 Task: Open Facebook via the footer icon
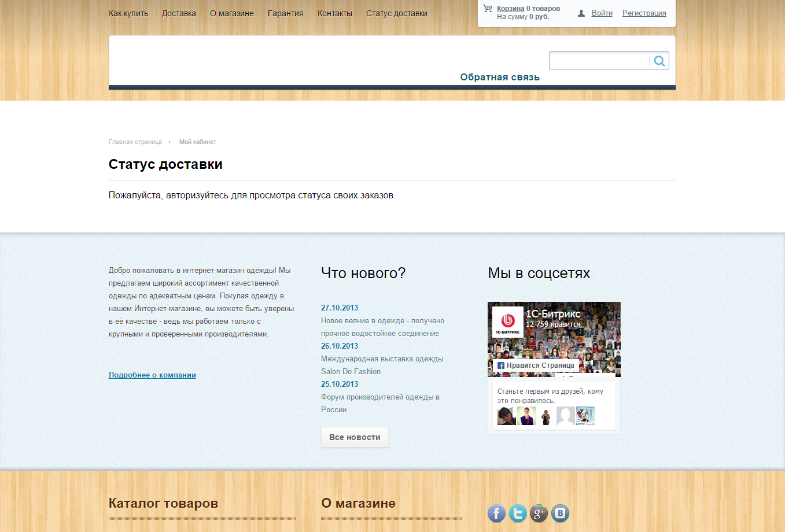pos(496,513)
